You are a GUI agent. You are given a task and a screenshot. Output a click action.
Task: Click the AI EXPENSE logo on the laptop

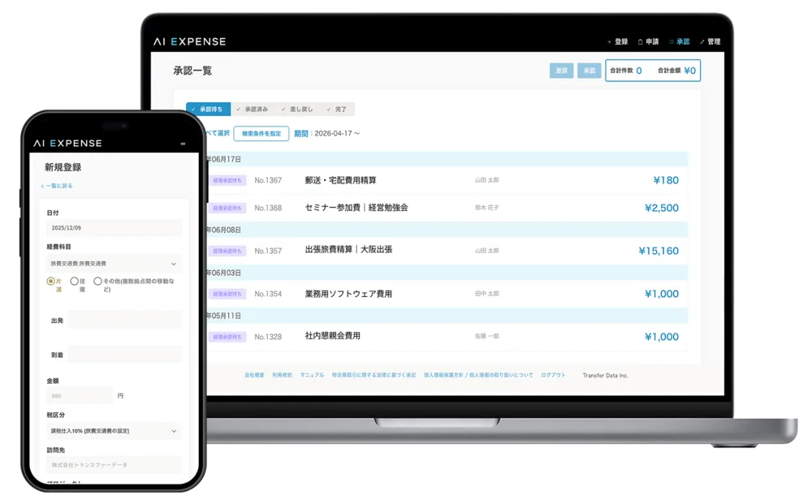point(189,41)
